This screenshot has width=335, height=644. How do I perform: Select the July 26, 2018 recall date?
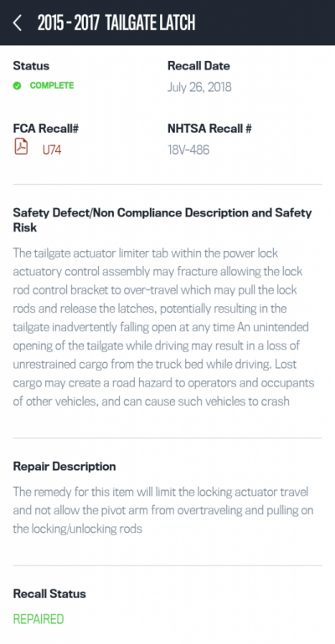199,87
